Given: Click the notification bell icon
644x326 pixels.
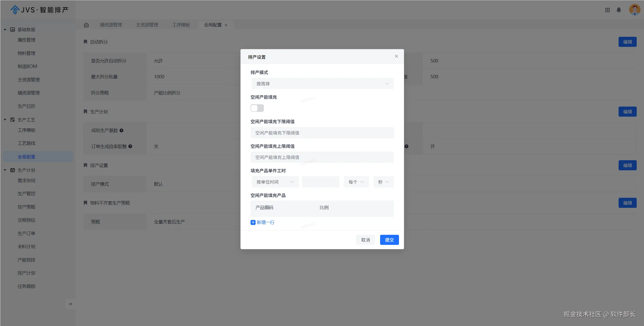Looking at the screenshot, I should [x=619, y=10].
